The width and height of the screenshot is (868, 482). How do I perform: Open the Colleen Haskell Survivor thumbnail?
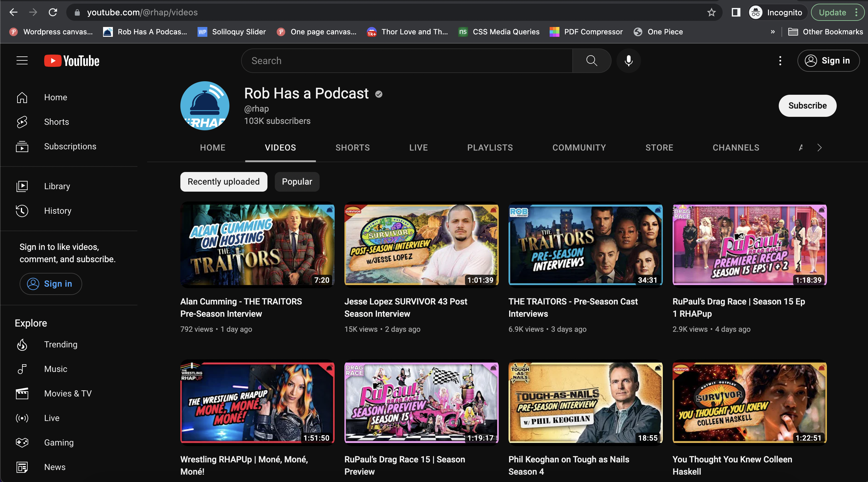[x=750, y=403]
